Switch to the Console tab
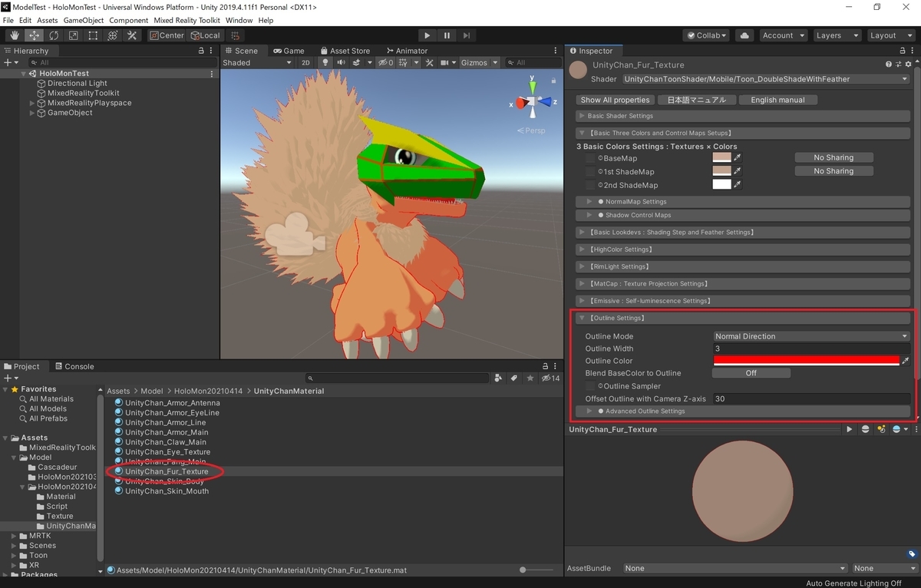 (74, 367)
